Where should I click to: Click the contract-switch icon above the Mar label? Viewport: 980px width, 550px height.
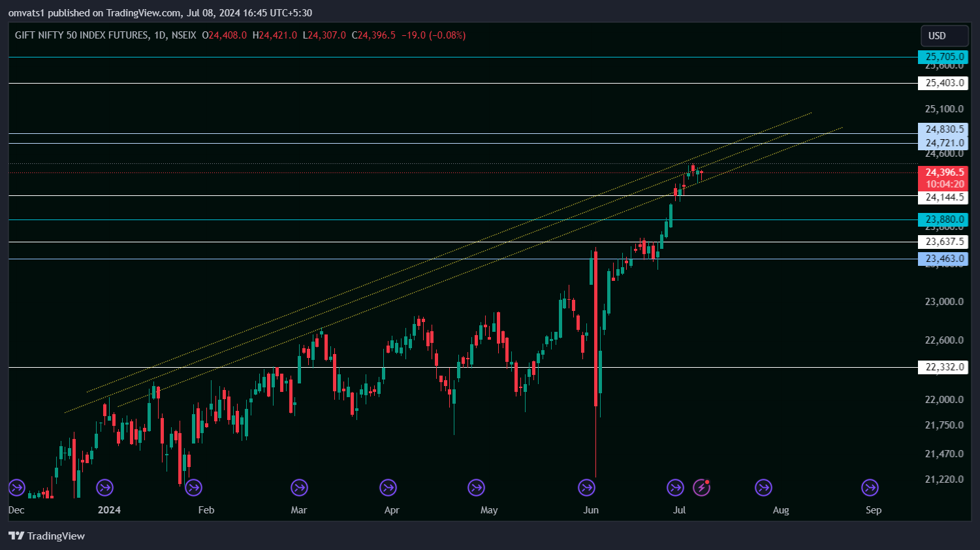point(299,487)
